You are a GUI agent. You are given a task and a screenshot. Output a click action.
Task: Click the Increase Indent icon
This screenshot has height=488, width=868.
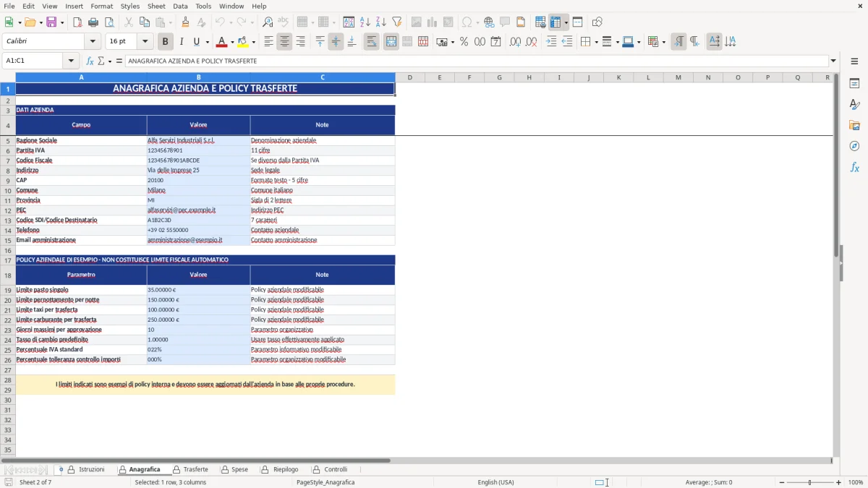(551, 42)
